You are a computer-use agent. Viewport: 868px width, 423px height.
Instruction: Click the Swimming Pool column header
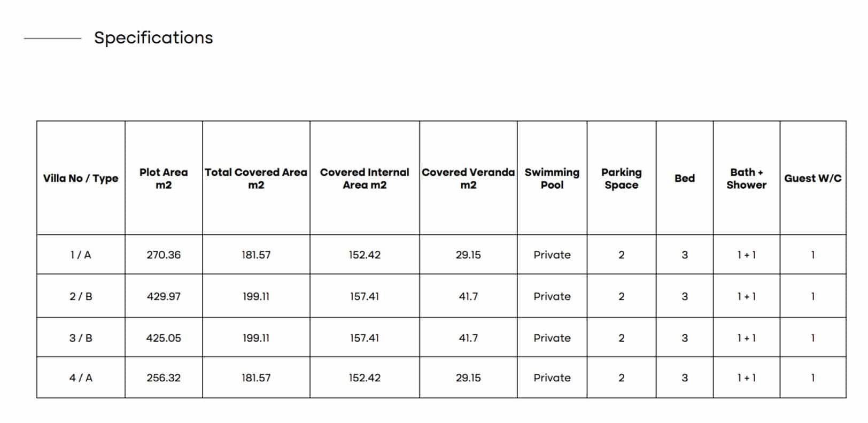click(x=552, y=179)
